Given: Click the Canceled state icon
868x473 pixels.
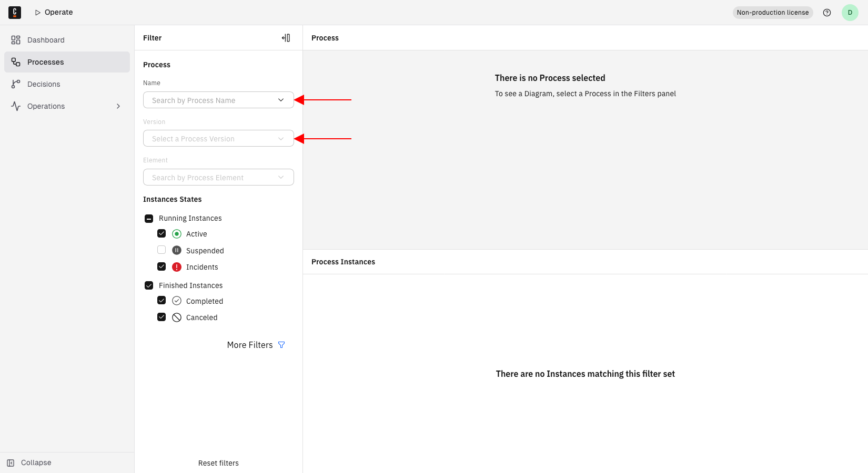Looking at the screenshot, I should click(177, 317).
